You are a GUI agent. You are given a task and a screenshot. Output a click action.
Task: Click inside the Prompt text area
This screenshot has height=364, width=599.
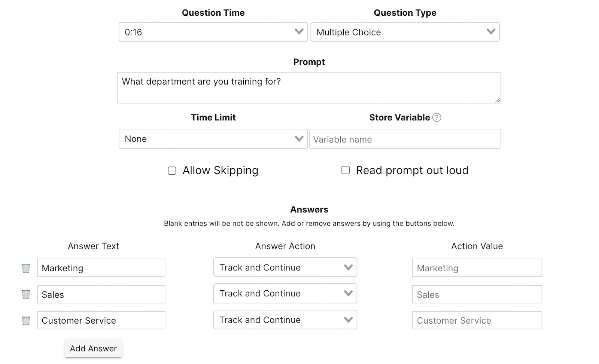(309, 88)
